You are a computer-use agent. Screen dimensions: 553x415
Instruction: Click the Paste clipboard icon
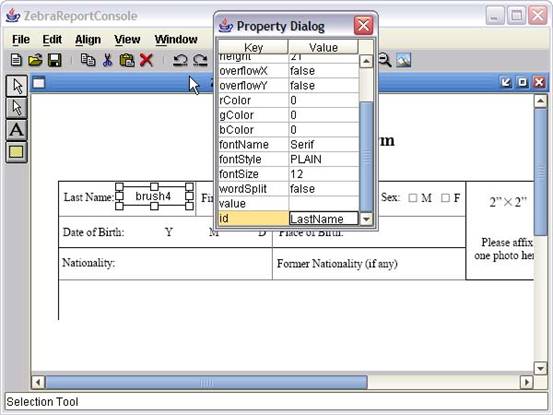(127, 60)
